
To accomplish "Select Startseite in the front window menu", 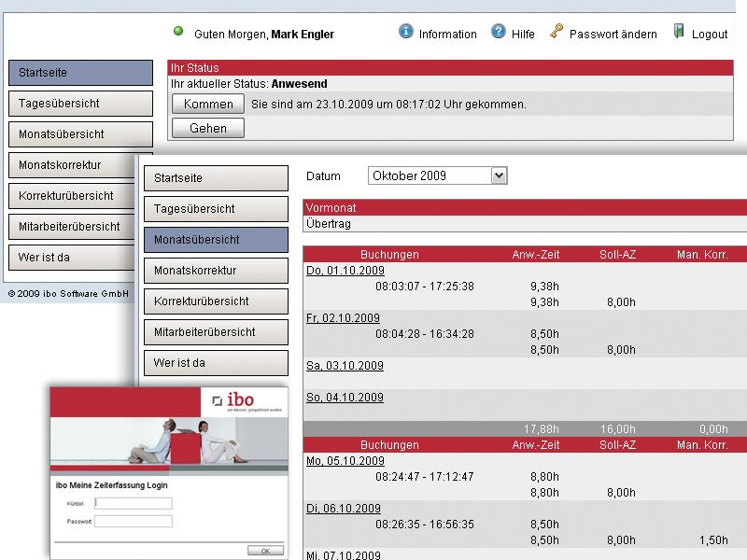I will (216, 178).
